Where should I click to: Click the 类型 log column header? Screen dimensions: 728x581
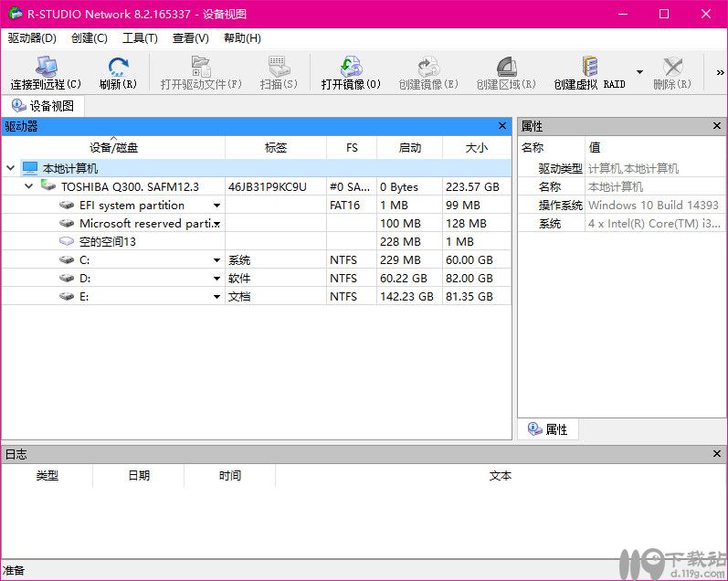(47, 476)
